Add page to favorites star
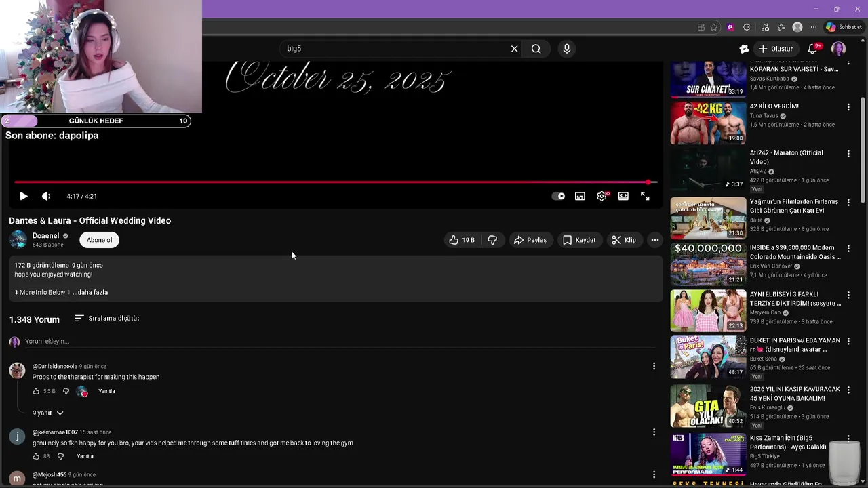This screenshot has width=868, height=488. point(714,27)
